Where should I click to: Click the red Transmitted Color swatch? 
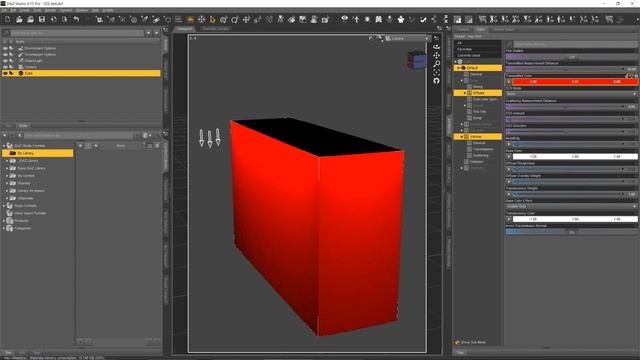coord(575,82)
